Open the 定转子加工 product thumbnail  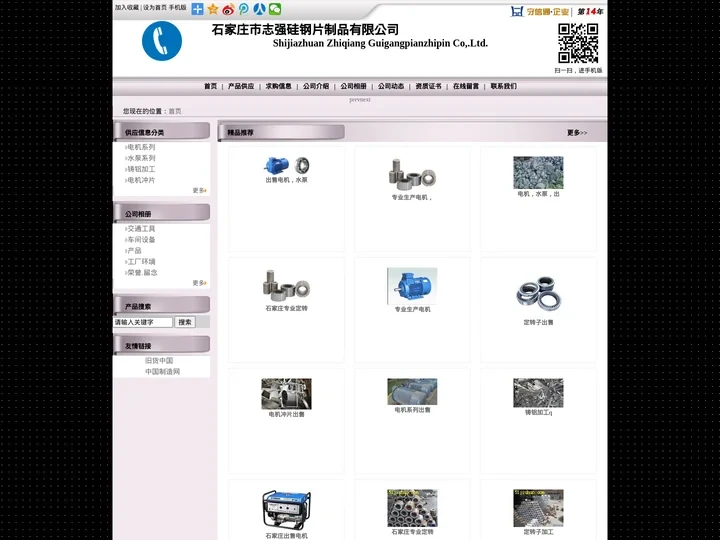(538, 508)
